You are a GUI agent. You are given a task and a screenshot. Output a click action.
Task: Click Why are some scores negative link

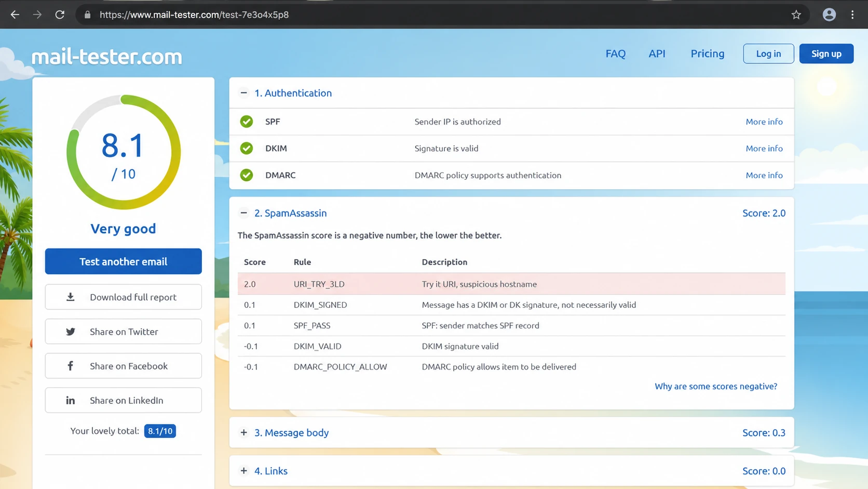coord(715,386)
